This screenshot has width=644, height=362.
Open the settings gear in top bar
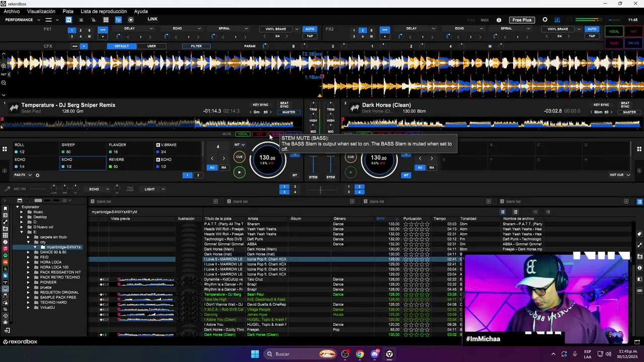[x=545, y=20]
